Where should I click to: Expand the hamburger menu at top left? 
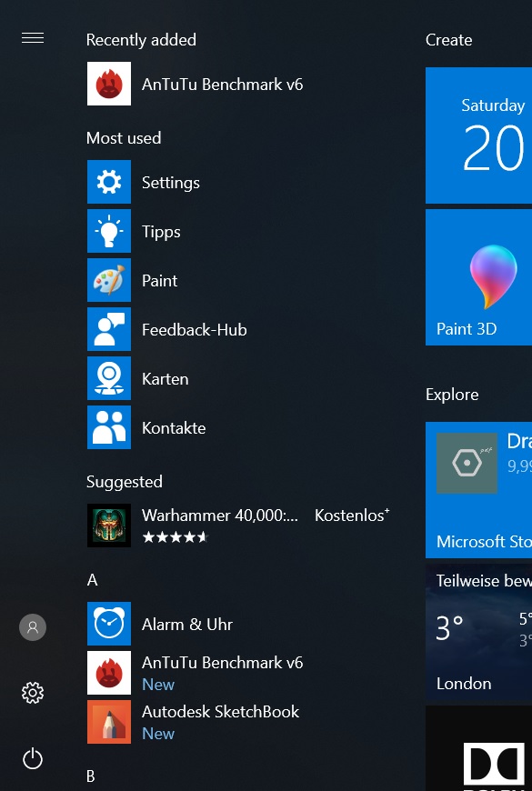coord(33,38)
